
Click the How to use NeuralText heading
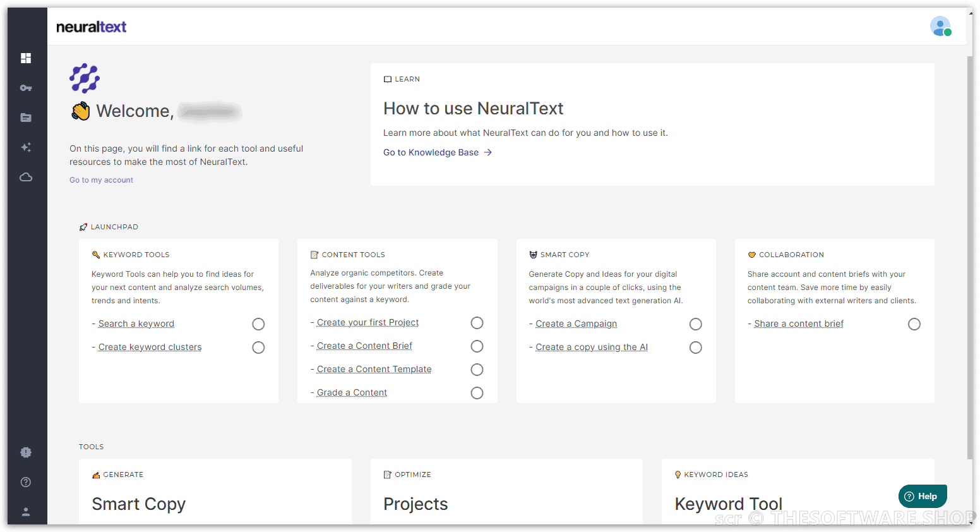473,109
